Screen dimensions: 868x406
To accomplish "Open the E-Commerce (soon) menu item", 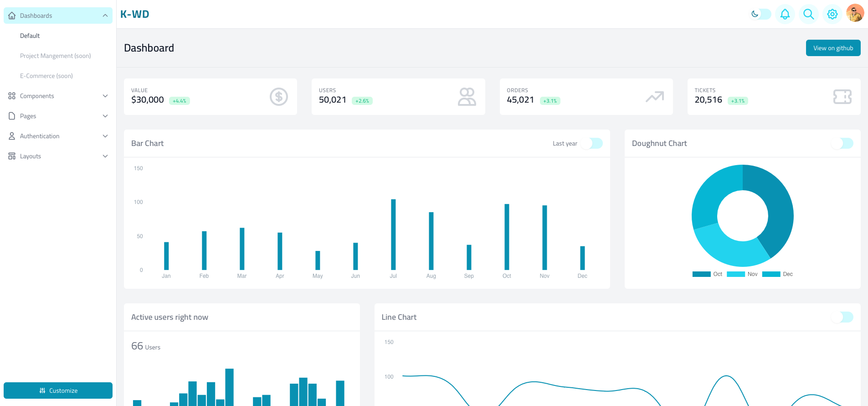I will click(x=46, y=76).
